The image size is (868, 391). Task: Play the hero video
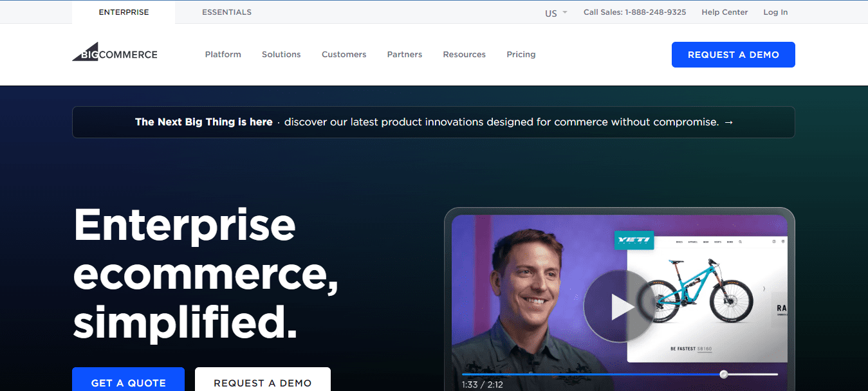pyautogui.click(x=620, y=306)
